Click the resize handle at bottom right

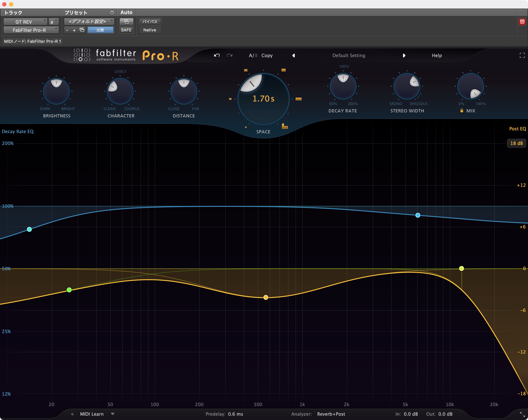(x=522, y=414)
